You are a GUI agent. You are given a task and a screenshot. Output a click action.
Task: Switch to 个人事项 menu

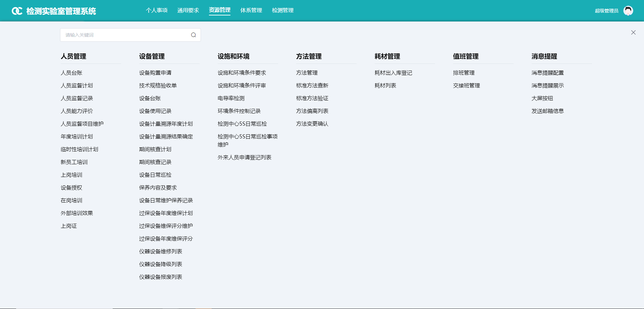[157, 10]
